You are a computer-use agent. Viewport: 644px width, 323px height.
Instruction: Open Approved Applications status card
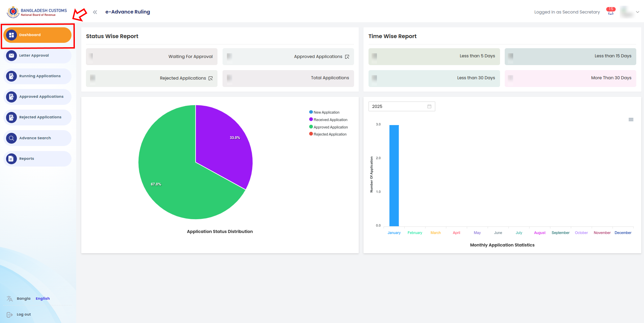click(x=288, y=57)
